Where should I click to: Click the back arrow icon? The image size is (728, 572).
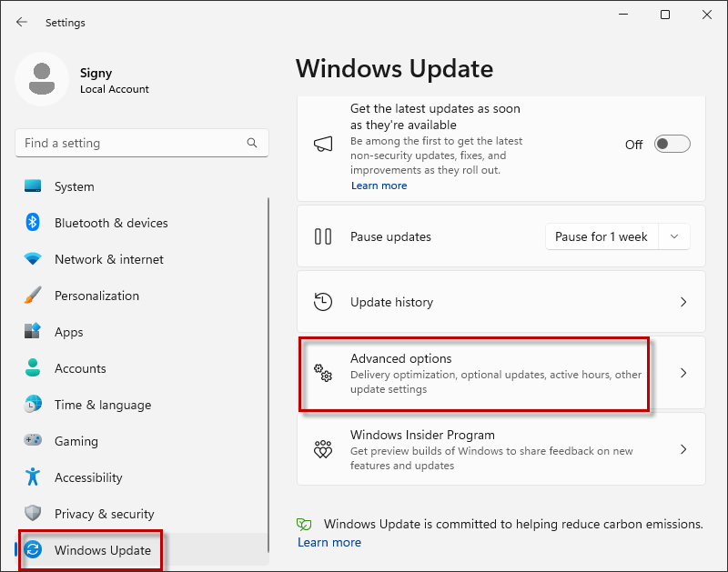pos(21,22)
